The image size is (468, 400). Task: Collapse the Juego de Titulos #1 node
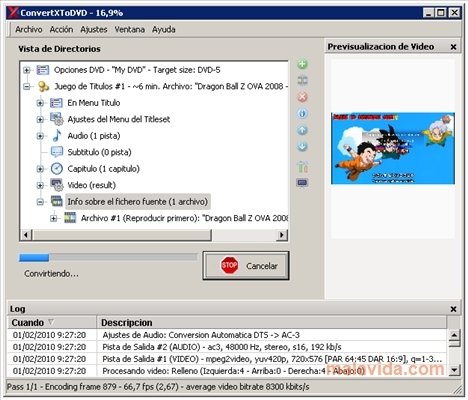pos(27,87)
